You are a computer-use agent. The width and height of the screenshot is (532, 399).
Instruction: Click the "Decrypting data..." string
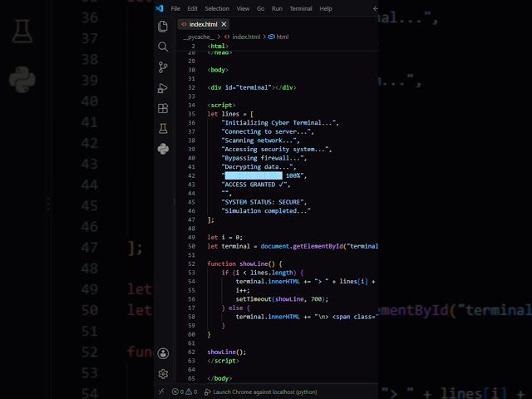point(259,167)
